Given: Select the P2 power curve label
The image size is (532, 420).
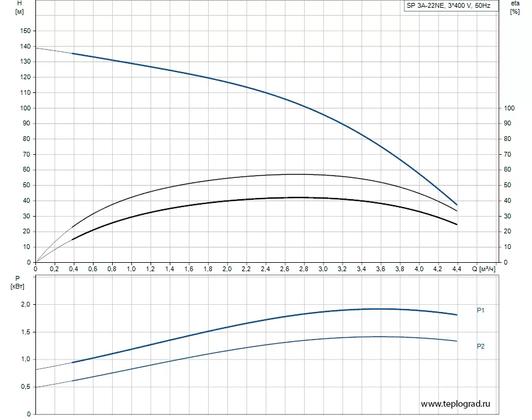Looking at the screenshot, I should point(480,346).
